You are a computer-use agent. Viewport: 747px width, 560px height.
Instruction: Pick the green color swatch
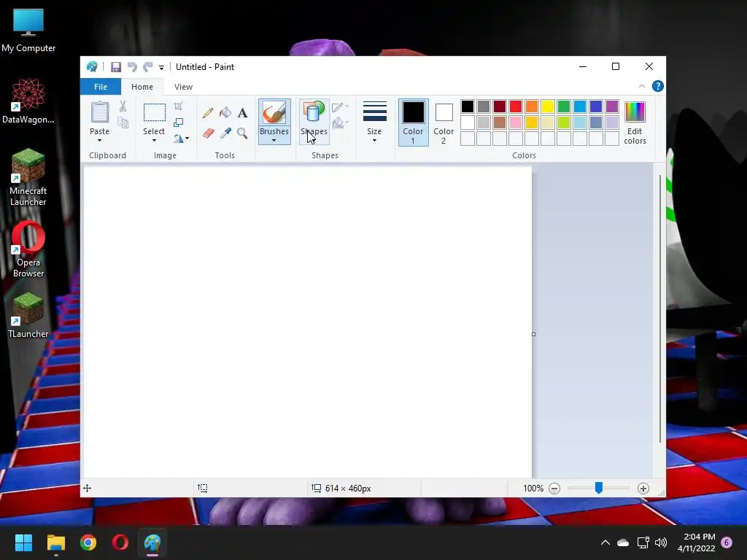(564, 106)
